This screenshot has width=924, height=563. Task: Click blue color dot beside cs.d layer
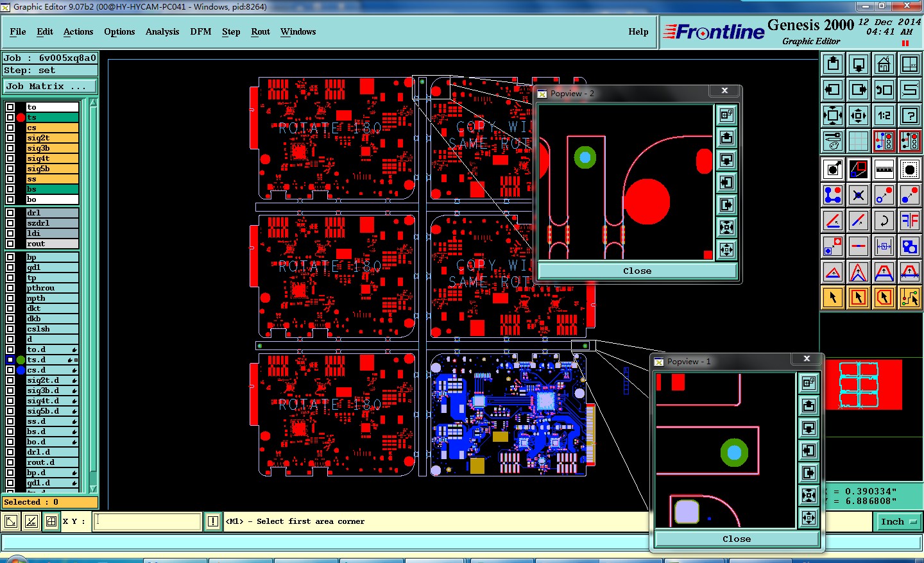coord(21,370)
